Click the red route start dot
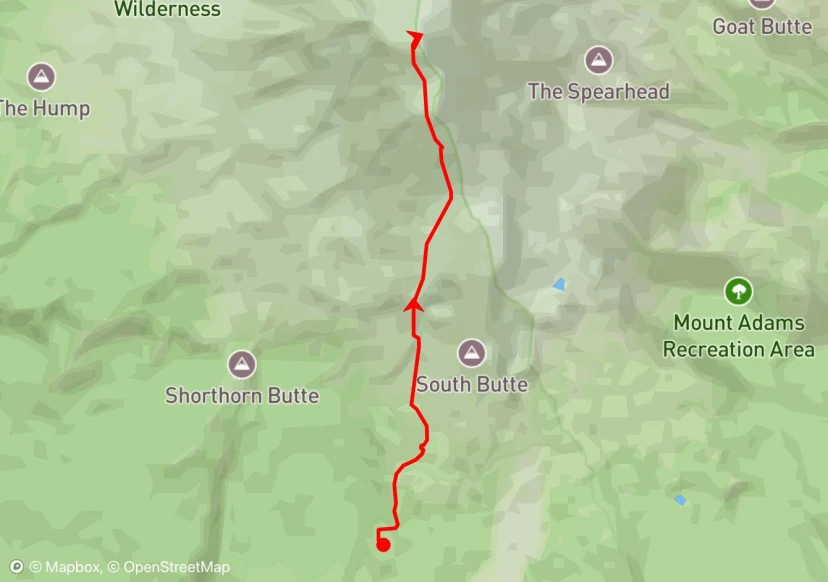828x582 pixels. click(383, 545)
